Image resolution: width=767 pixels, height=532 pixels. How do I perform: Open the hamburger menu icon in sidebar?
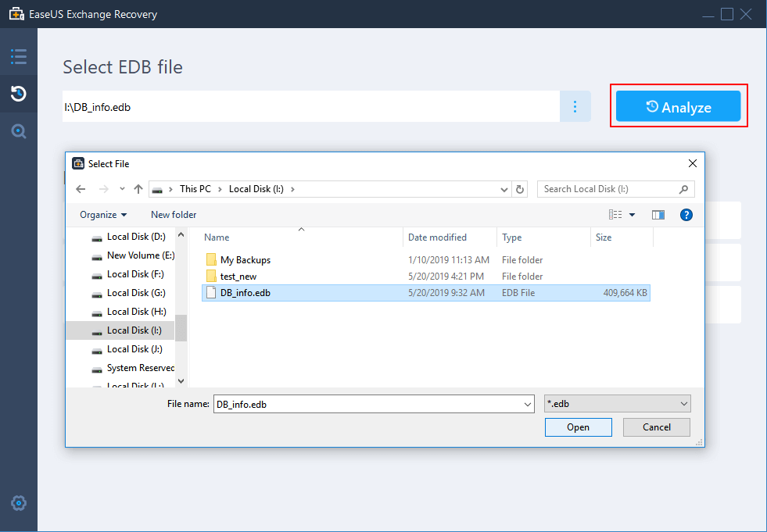pos(19,56)
